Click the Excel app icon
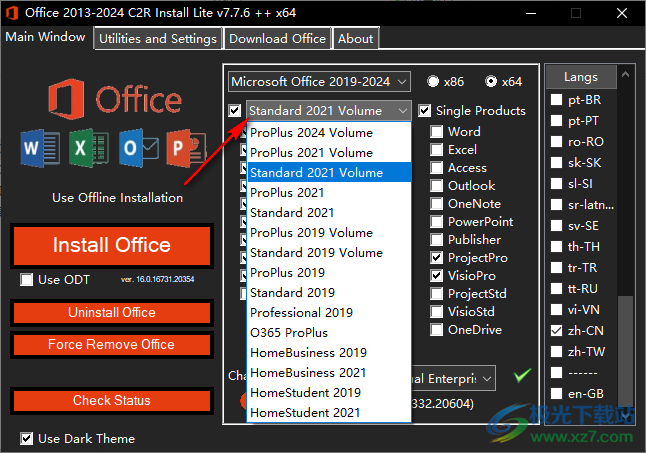The image size is (646, 453). pyautogui.click(x=89, y=148)
